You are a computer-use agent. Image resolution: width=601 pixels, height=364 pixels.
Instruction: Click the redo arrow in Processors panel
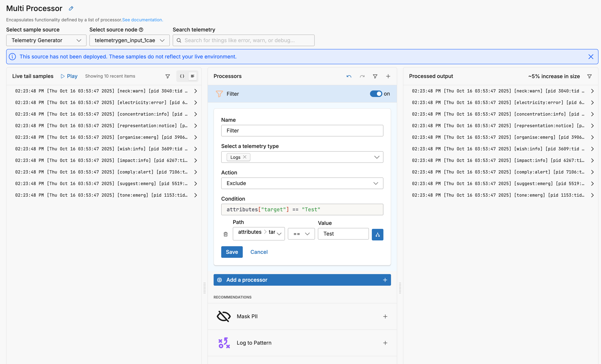coord(362,76)
